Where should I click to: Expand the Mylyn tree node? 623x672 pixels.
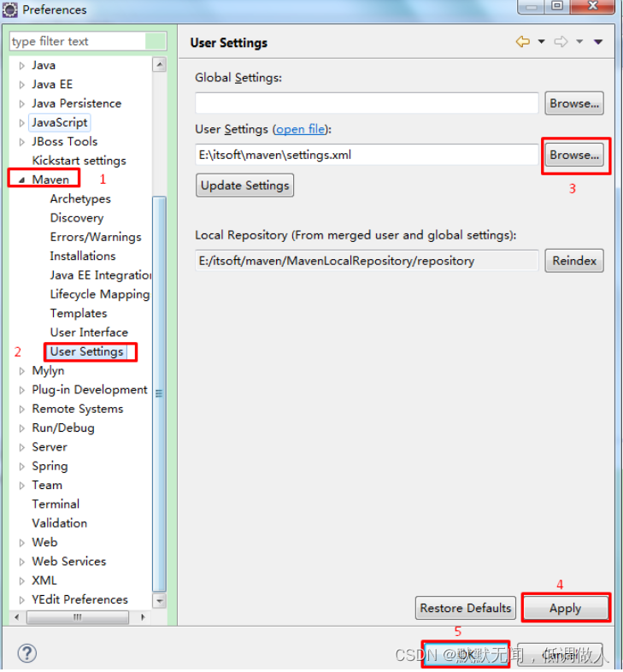(22, 371)
